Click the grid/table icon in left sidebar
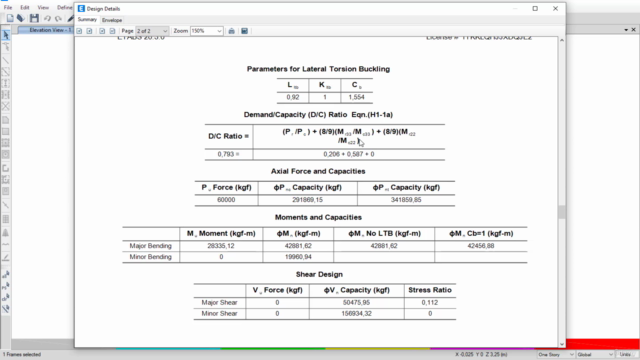Screen dimensions: 640x360 (6, 219)
